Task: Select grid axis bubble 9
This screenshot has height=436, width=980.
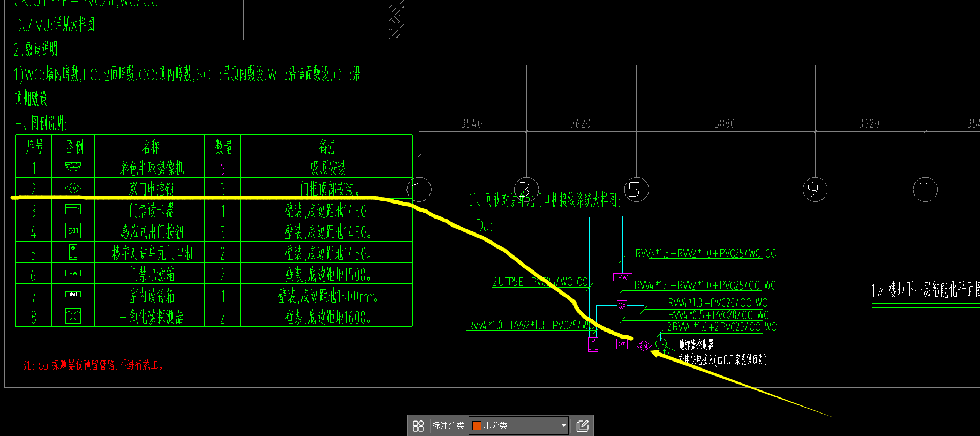Action: click(815, 190)
